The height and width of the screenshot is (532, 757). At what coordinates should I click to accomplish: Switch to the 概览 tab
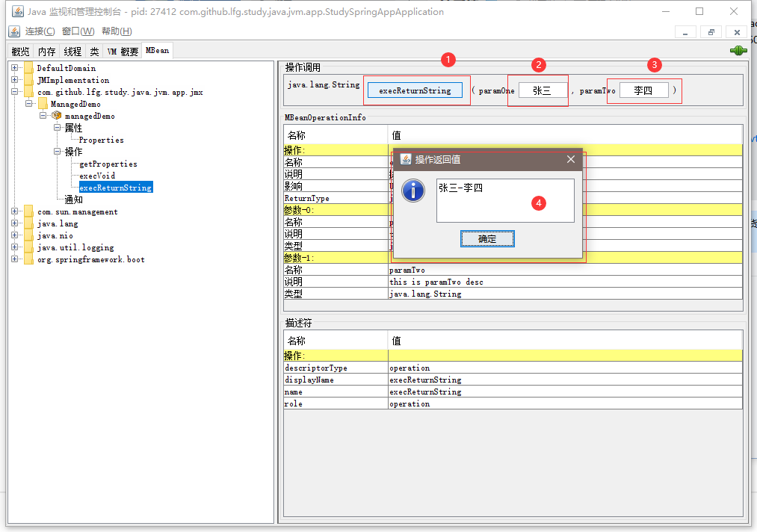coord(21,51)
